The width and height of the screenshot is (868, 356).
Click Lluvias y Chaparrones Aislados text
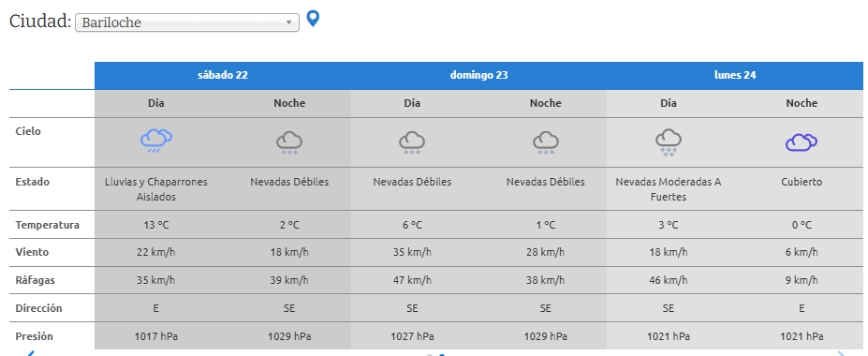click(156, 189)
